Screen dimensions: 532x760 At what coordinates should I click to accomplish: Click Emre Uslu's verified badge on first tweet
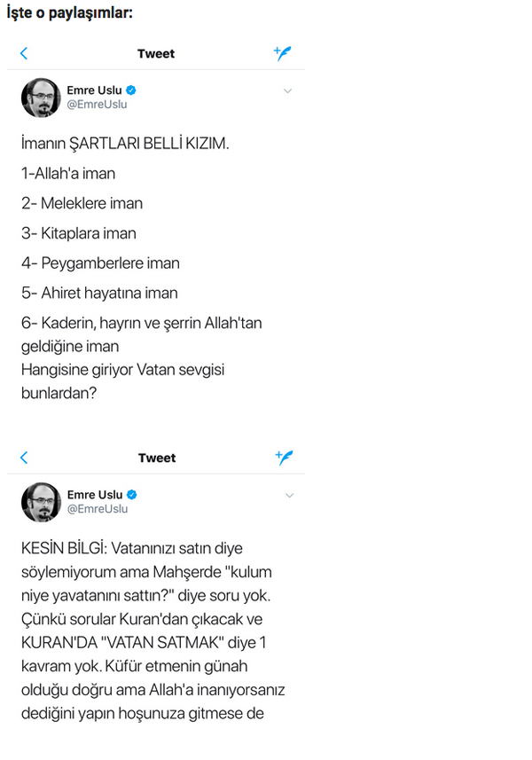(x=129, y=90)
